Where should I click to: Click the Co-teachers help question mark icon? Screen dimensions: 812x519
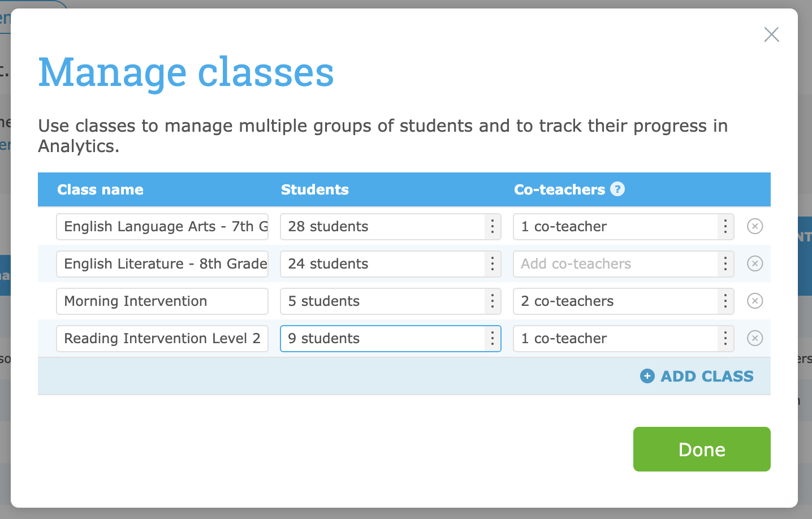(x=617, y=189)
